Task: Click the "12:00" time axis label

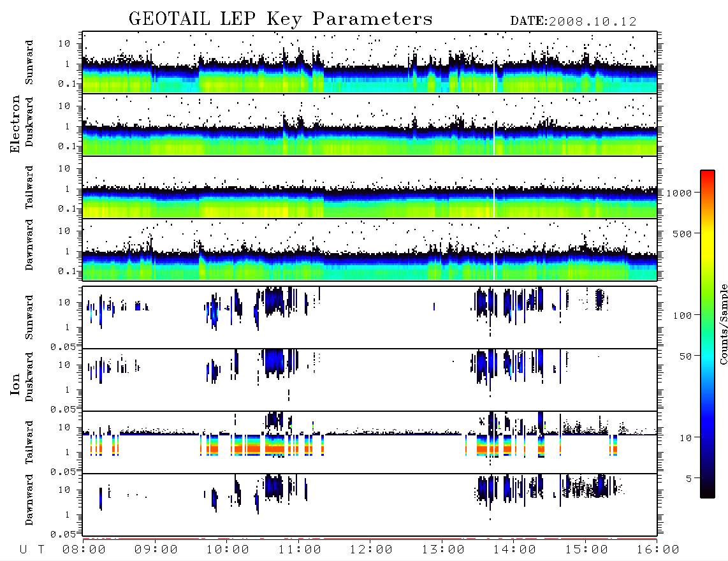Action: tap(371, 550)
